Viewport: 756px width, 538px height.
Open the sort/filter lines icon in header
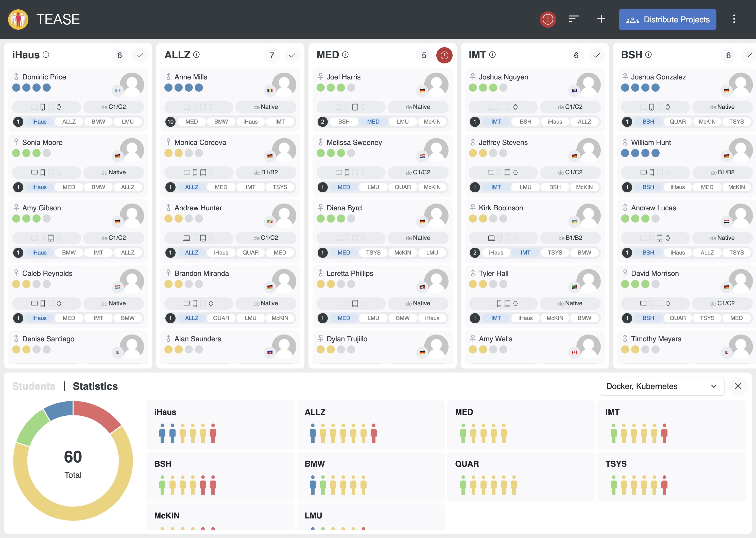point(574,19)
